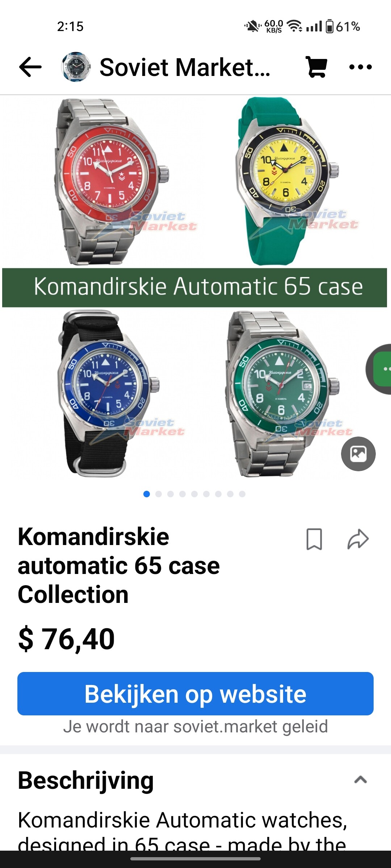Collapse the Beschrijving section chevron

(x=360, y=780)
